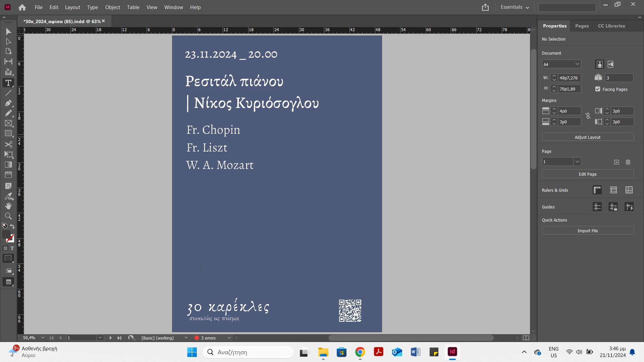Viewport: 644px width, 362px height.
Task: Open the A4 document preset dropdown
Action: click(x=561, y=64)
